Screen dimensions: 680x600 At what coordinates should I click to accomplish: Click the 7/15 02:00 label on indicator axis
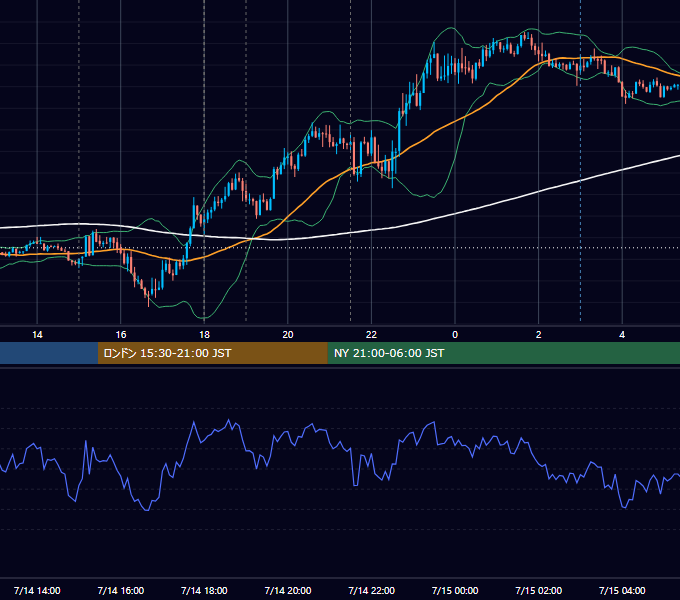539,590
